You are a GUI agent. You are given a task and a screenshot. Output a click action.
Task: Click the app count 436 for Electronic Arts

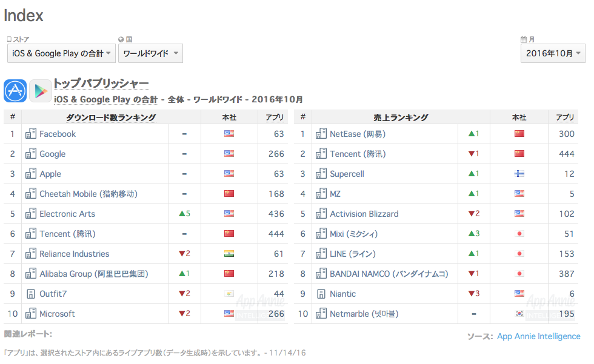pyautogui.click(x=276, y=214)
